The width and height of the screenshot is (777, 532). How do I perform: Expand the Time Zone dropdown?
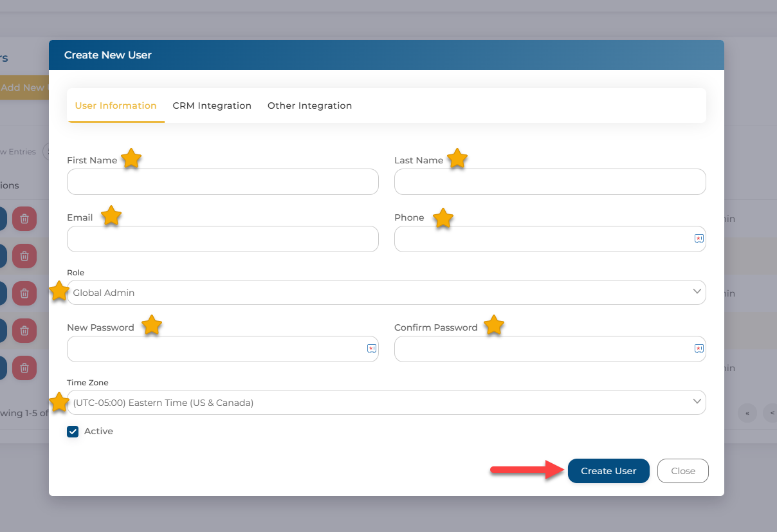(386, 403)
